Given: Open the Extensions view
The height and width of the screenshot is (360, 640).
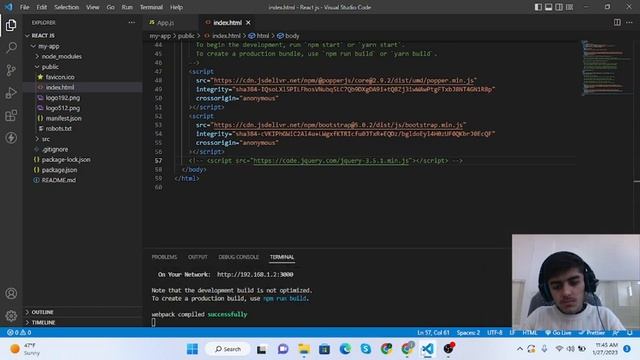Looking at the screenshot, I should (x=11, y=116).
